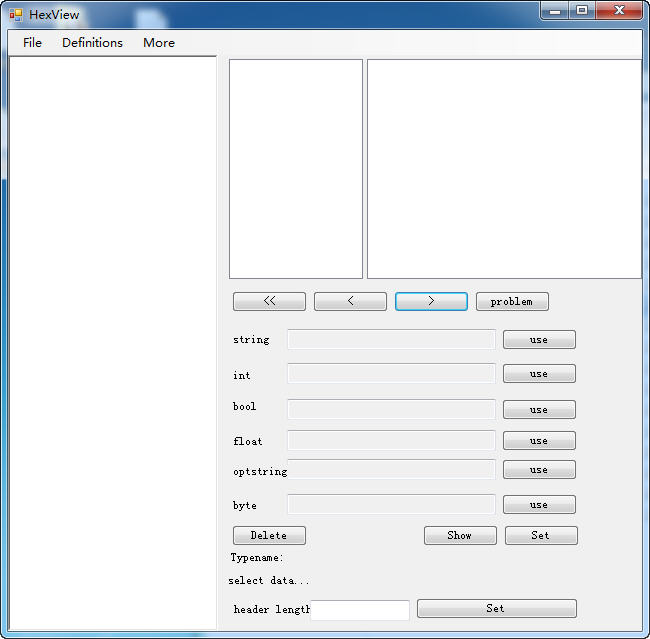650x639 pixels.
Task: Click the Delete button
Action: 269,535
